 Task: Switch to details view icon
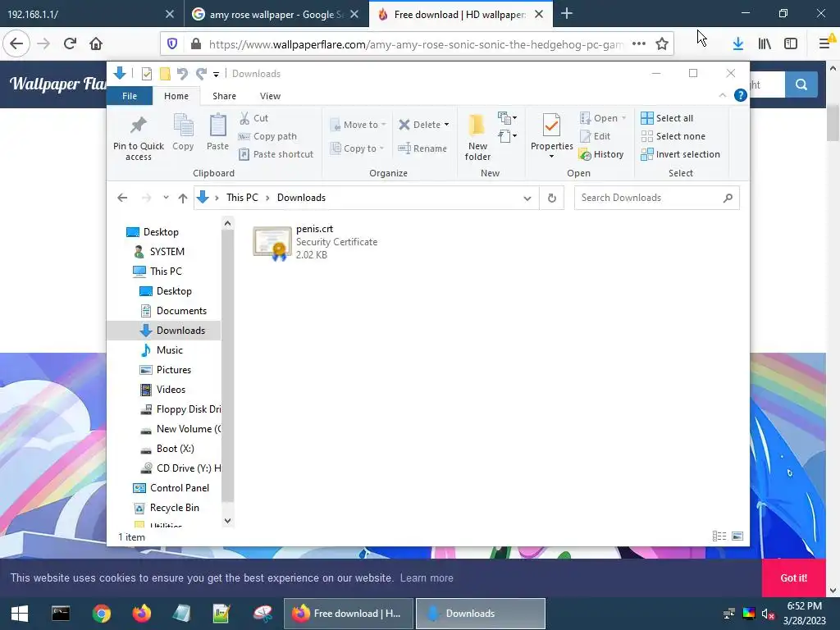tap(719, 536)
